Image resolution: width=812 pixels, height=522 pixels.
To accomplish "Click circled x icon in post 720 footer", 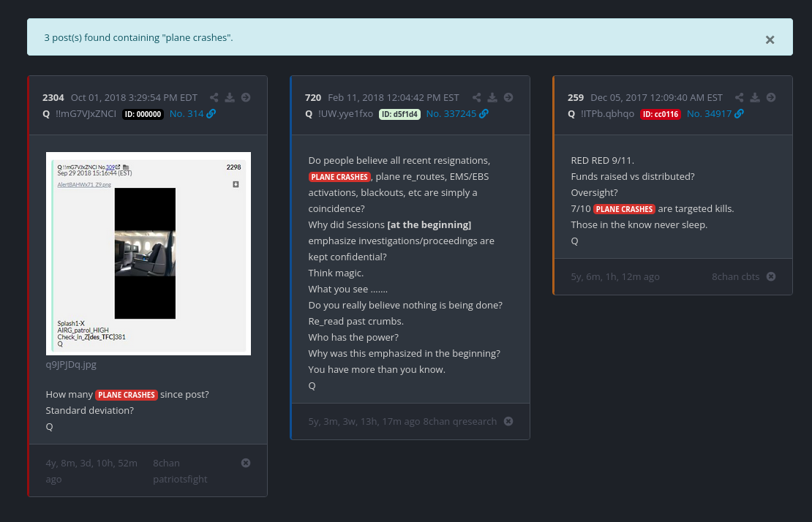I will [x=508, y=421].
